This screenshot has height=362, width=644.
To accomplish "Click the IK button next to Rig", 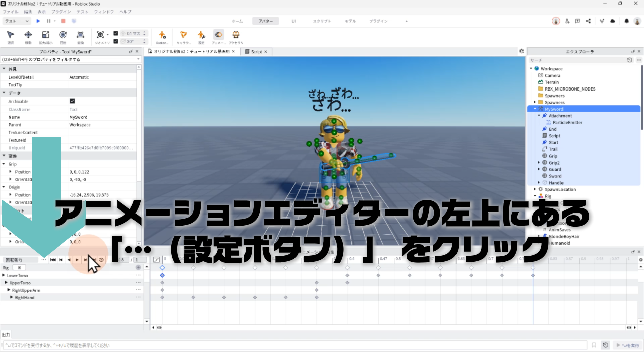I will point(19,268).
